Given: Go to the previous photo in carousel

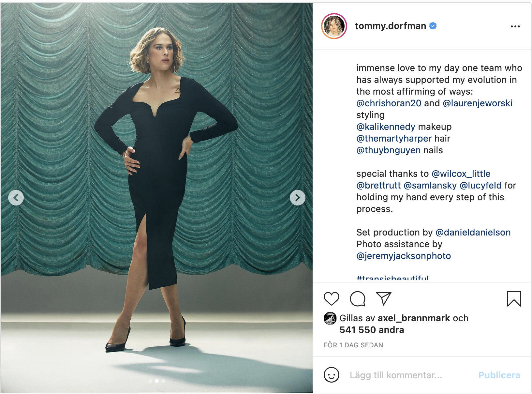Looking at the screenshot, I should point(16,198).
